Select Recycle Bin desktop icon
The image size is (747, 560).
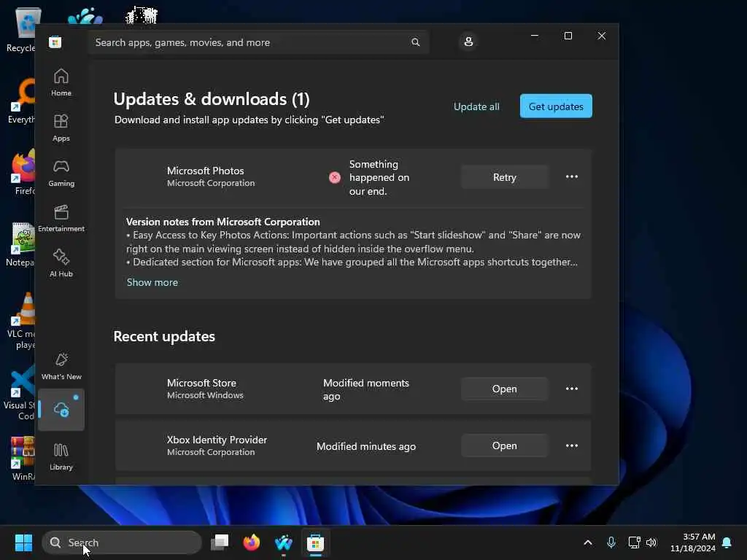click(20, 29)
